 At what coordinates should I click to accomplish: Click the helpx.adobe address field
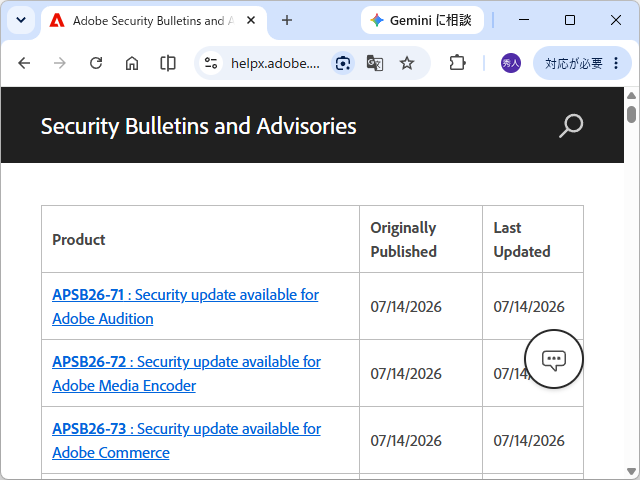276,63
